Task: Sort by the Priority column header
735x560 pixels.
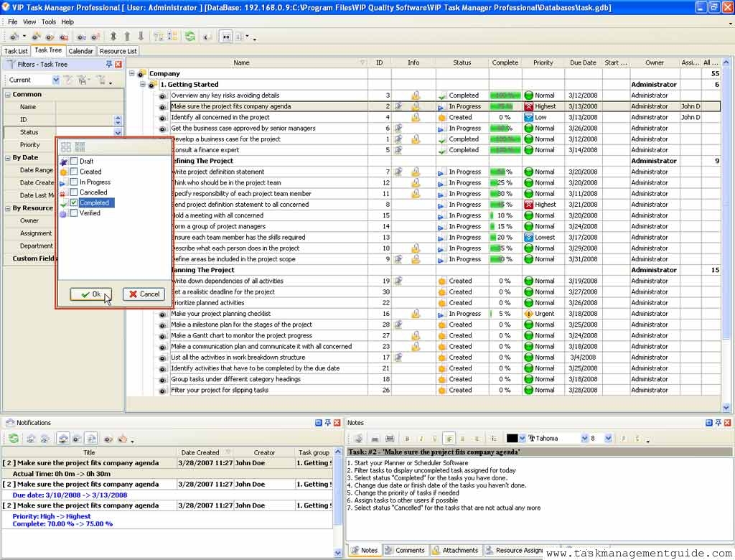Action: 543,63
